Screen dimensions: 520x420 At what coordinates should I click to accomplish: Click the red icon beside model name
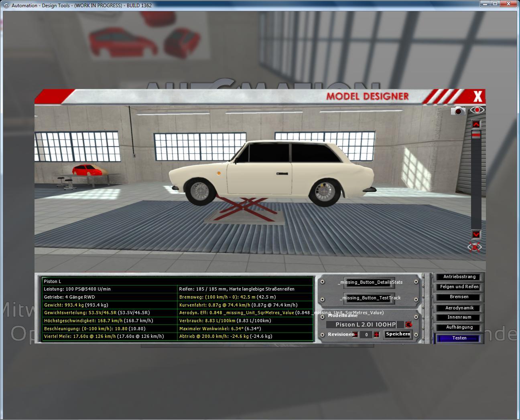(408, 325)
